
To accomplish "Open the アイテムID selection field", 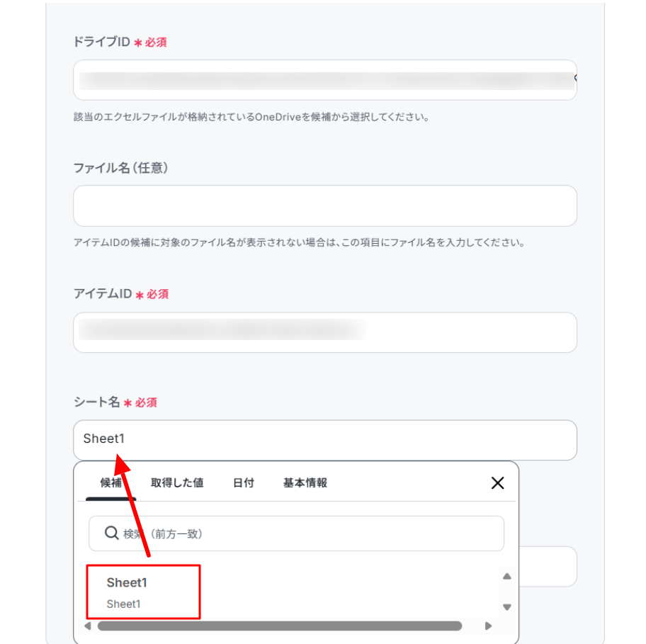I will (x=324, y=332).
